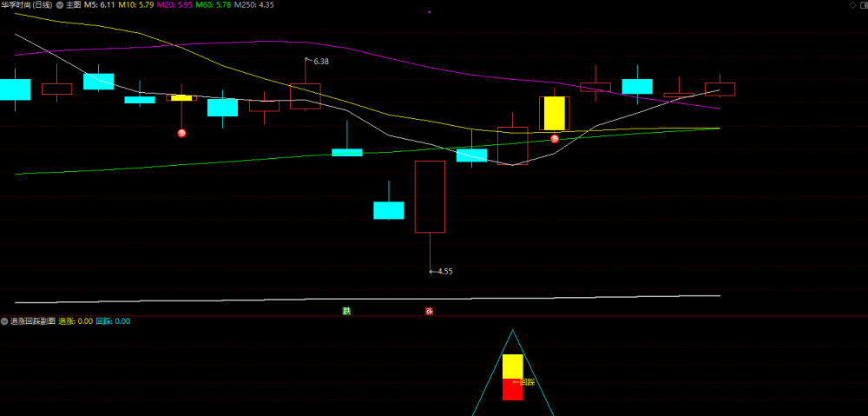Expand the 追涨回踩副图 indicator dropdown arrow
The image size is (868, 416).
tap(4, 321)
